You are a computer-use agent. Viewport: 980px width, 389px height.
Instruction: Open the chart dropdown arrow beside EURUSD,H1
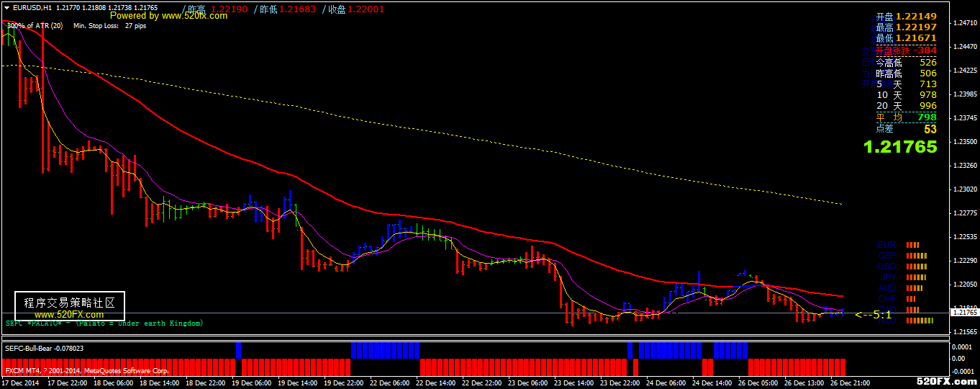point(6,7)
